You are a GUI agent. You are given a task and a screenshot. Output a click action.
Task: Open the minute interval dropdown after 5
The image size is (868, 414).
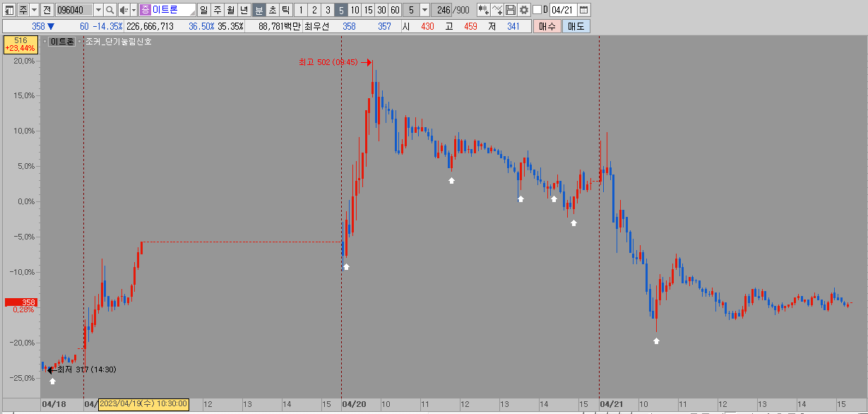[424, 10]
